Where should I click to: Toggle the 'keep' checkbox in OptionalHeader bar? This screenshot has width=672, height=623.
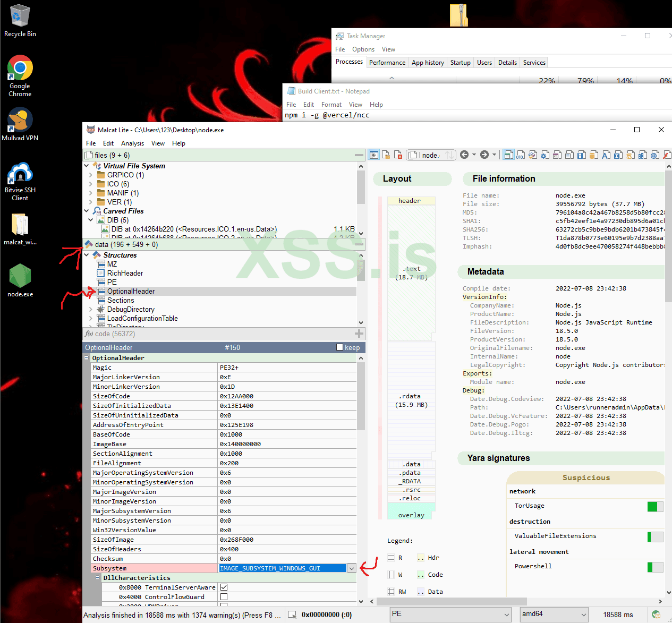click(340, 347)
